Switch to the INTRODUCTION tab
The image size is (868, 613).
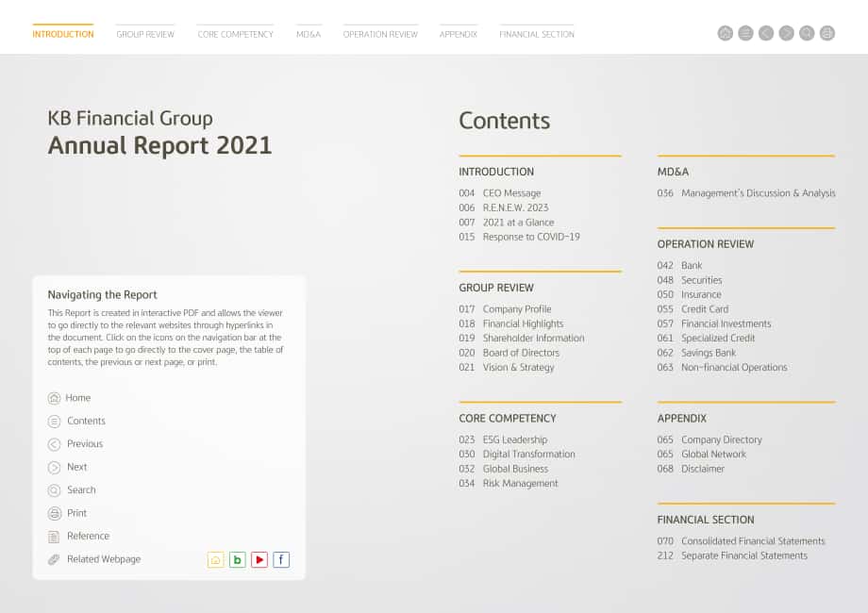point(63,34)
